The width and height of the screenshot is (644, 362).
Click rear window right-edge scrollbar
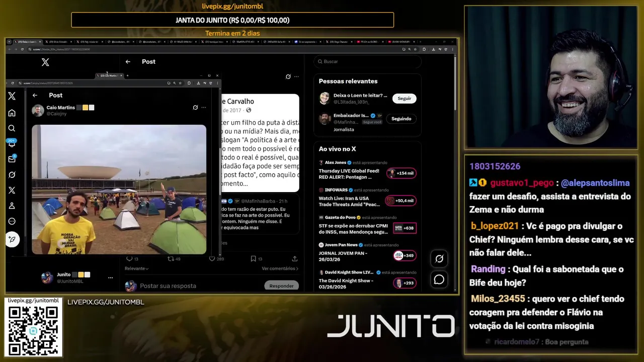pos(456,83)
